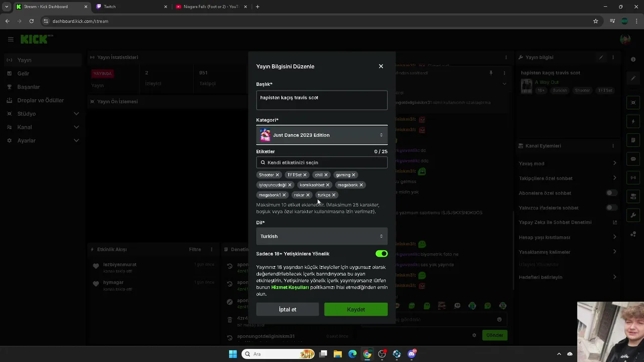Open the Windows Start menu
The height and width of the screenshot is (362, 644).
tap(233, 354)
